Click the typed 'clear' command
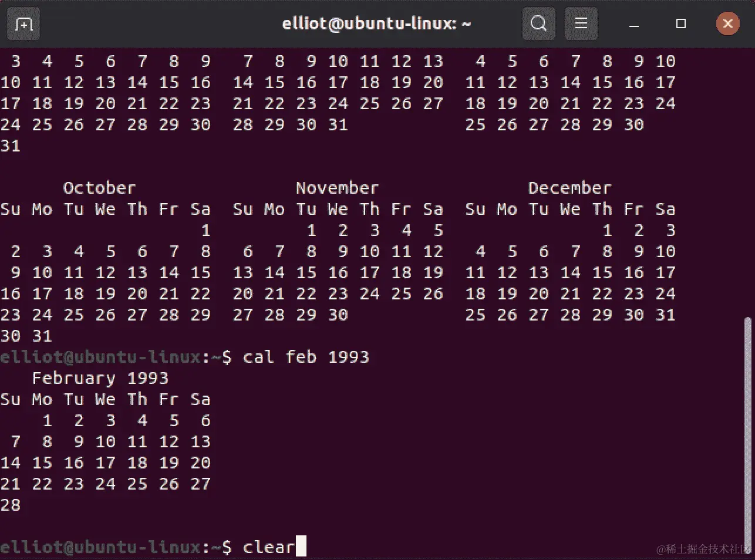 pos(268,547)
